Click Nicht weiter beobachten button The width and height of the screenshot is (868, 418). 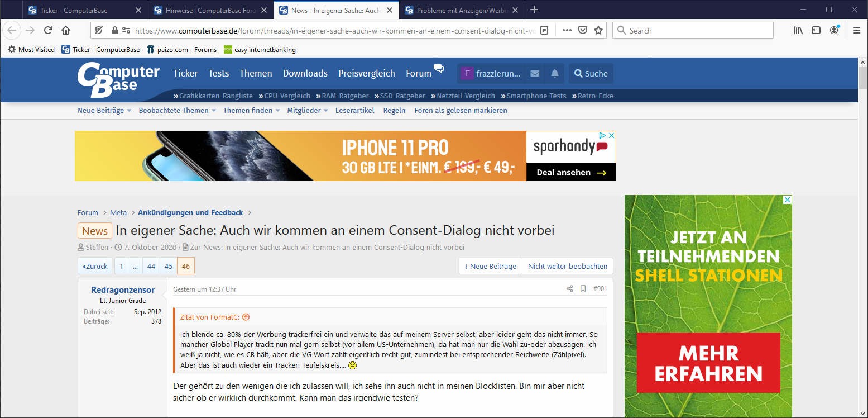568,266
